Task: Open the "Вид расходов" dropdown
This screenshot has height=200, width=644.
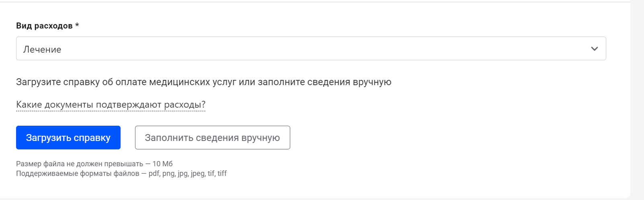Action: coord(311,49)
